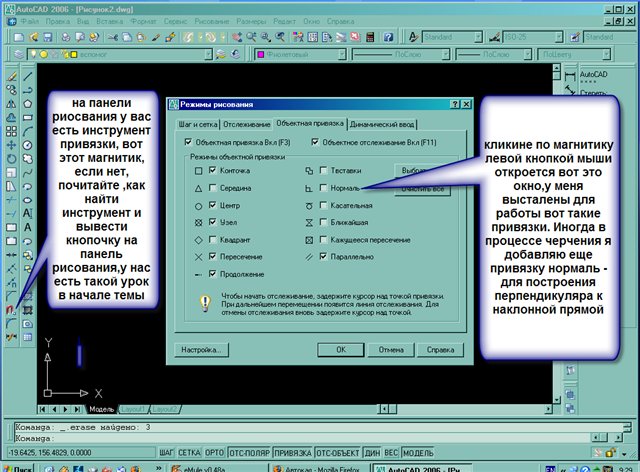Screen dimensions: 640x472
Task: Click the Команда command line input
Action: (300, 438)
